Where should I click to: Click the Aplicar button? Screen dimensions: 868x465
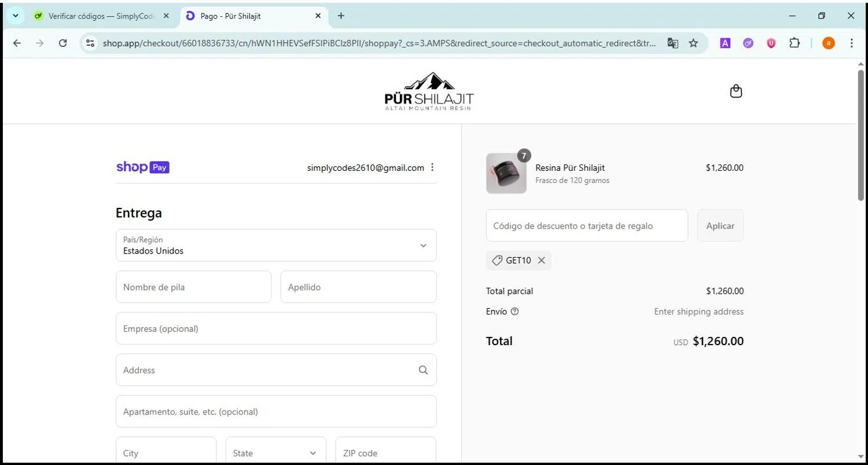click(720, 225)
